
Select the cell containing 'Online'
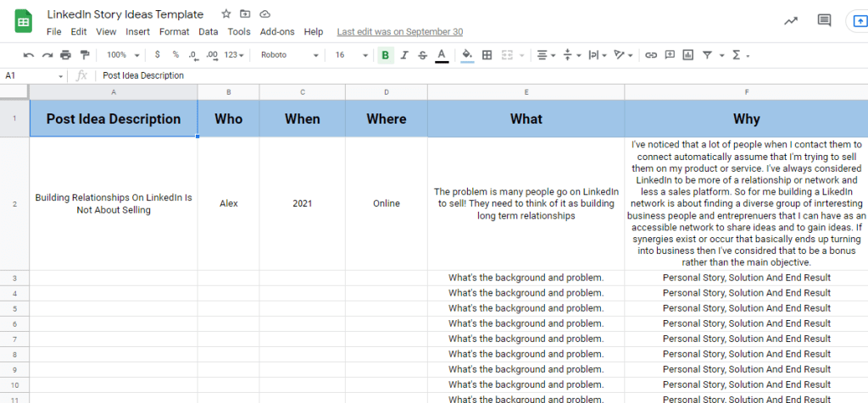tap(387, 204)
